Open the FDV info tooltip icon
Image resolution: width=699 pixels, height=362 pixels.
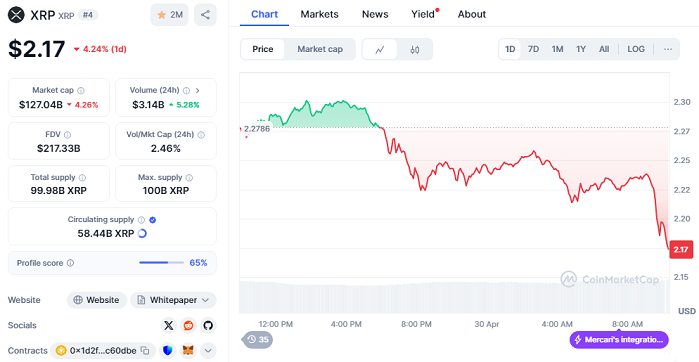(x=67, y=135)
